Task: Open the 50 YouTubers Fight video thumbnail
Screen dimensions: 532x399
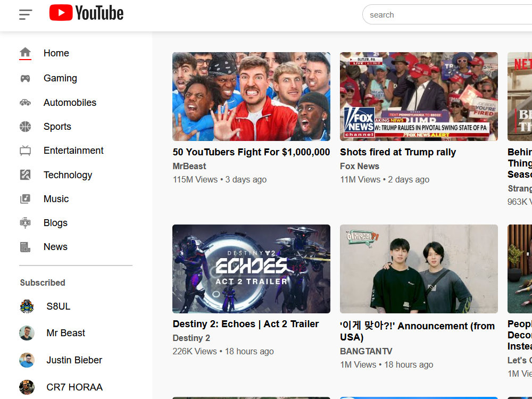Action: coord(251,96)
